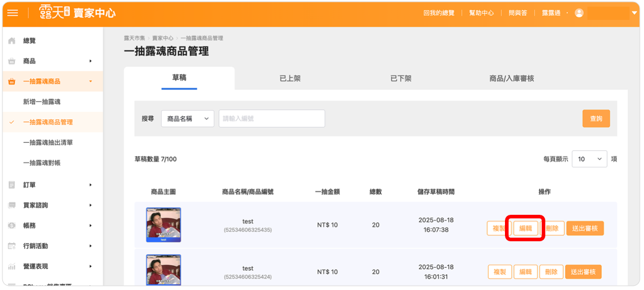The image size is (644, 290).
Task: Click the 訂單 clipboard icon in sidebar
Action: coord(11,185)
